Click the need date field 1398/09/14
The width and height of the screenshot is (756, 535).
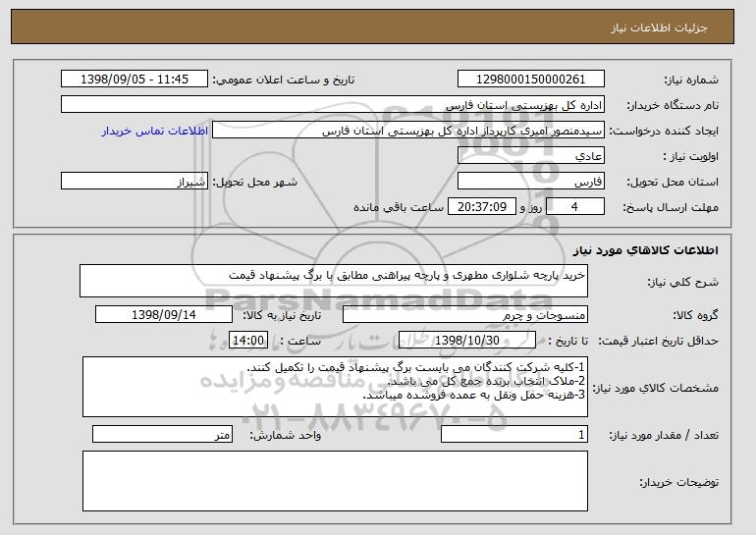[x=164, y=315]
